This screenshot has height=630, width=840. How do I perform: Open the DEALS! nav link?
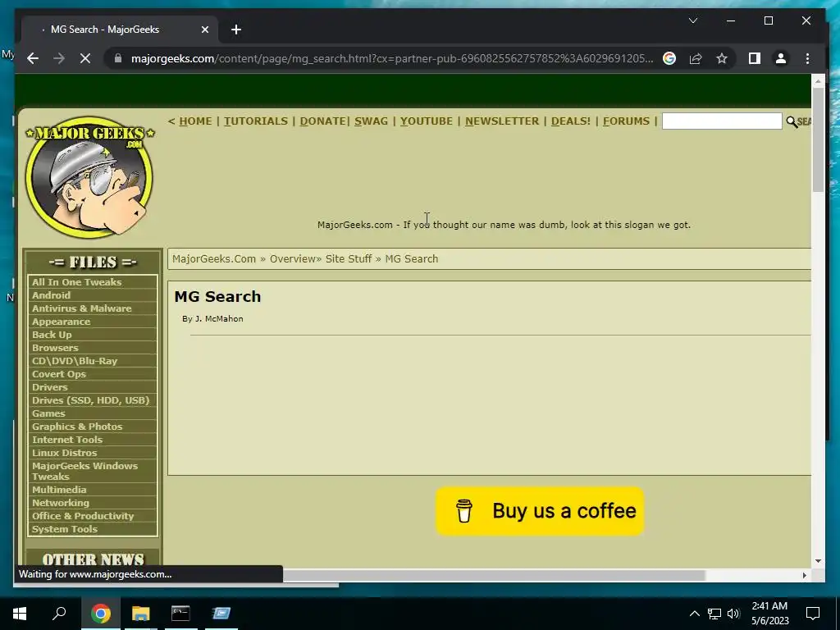[571, 121]
